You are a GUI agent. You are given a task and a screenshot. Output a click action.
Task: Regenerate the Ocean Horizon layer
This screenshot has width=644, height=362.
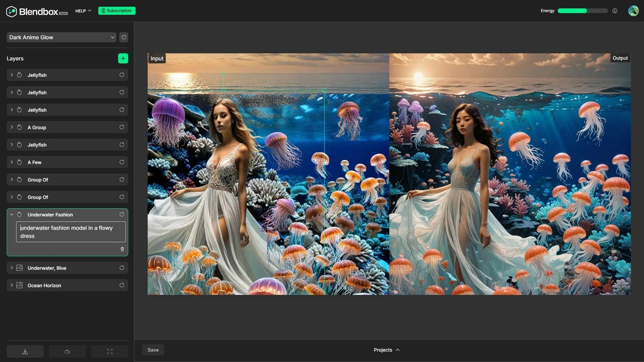coord(122,285)
